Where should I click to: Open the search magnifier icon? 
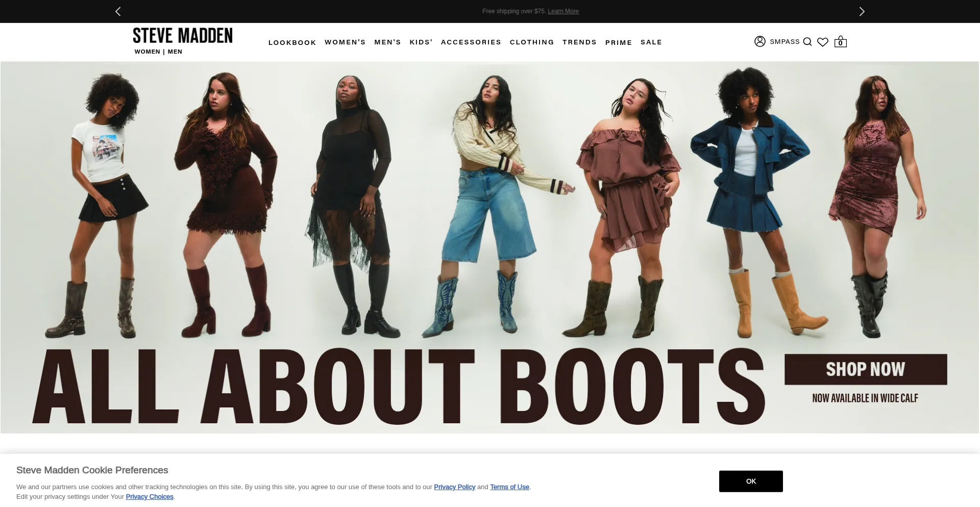coord(807,42)
